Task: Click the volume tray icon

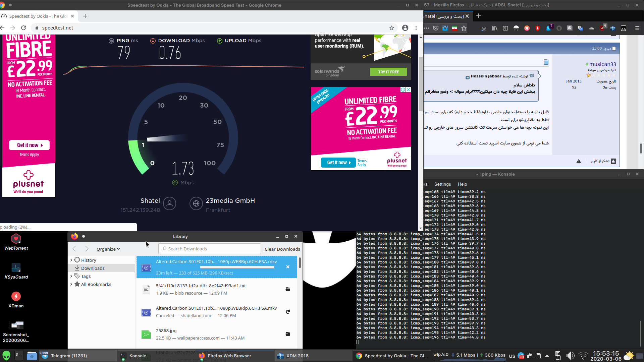Action: click(x=570, y=356)
